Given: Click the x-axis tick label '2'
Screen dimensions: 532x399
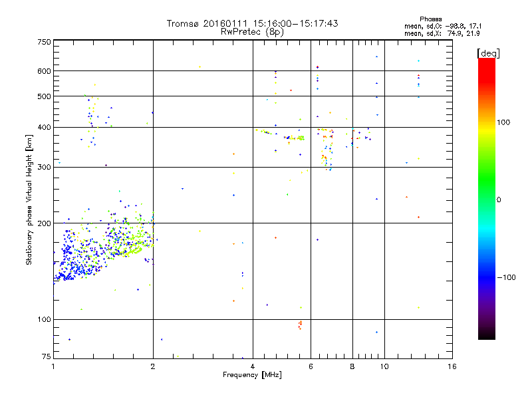Looking at the screenshot, I should pos(153,366).
